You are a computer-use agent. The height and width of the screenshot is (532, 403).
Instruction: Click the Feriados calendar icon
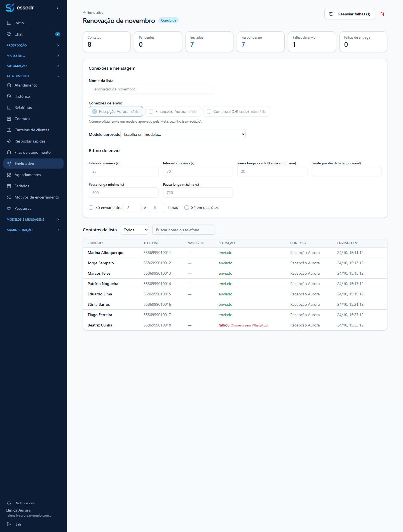tap(9, 186)
